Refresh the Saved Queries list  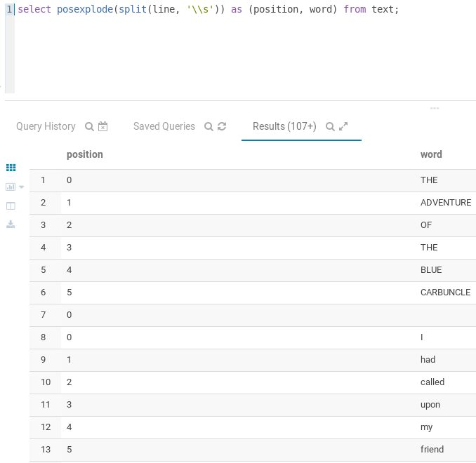(x=222, y=127)
